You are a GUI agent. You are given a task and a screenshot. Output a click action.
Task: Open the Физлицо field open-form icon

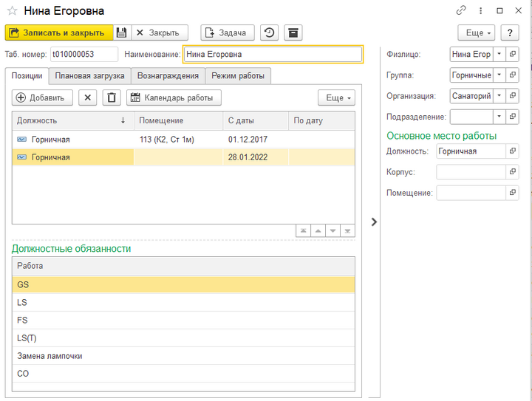(x=513, y=54)
